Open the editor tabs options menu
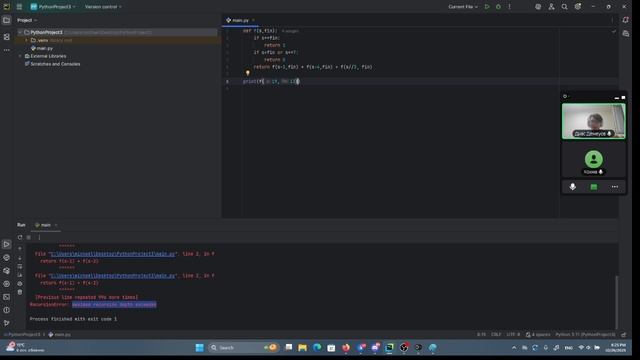 (x=612, y=20)
